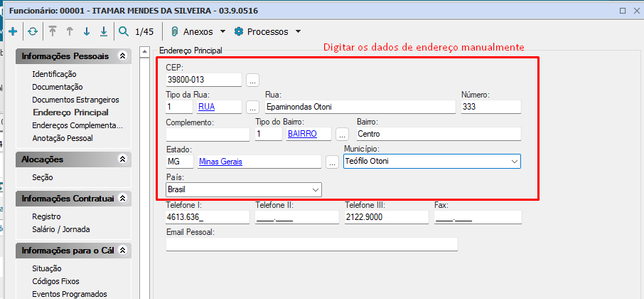Click the Tipo do Bairro lookup ellipsis button
Viewport: 644px width, 299px height.
342,134
